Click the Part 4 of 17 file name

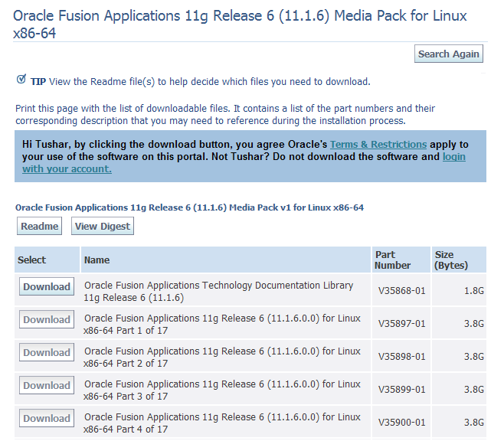[x=222, y=423]
